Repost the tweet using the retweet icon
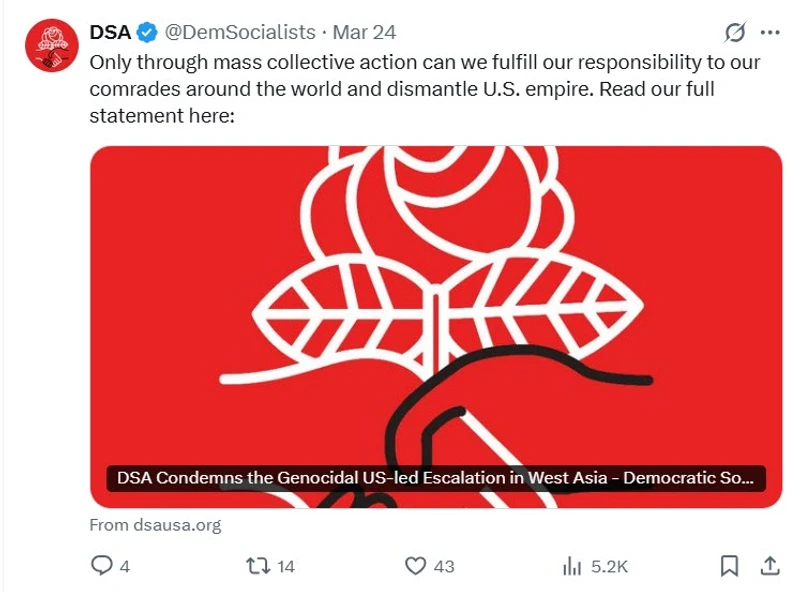Screen dimensions: 800x592 258,566
